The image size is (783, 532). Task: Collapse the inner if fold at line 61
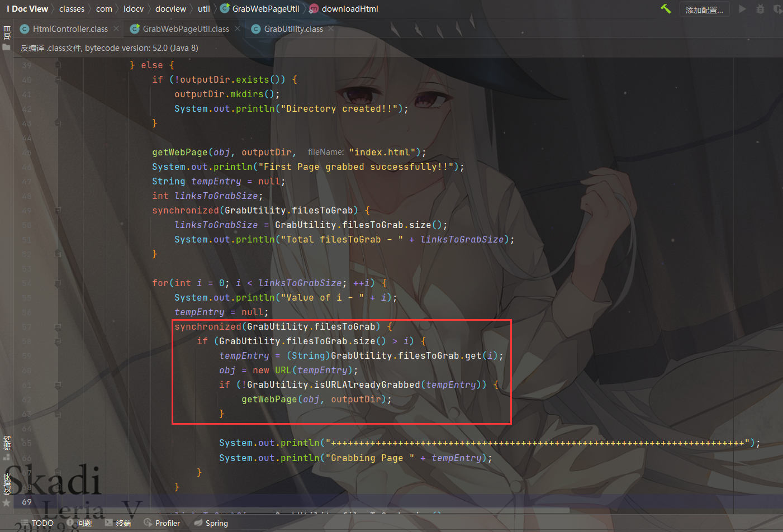[58, 384]
